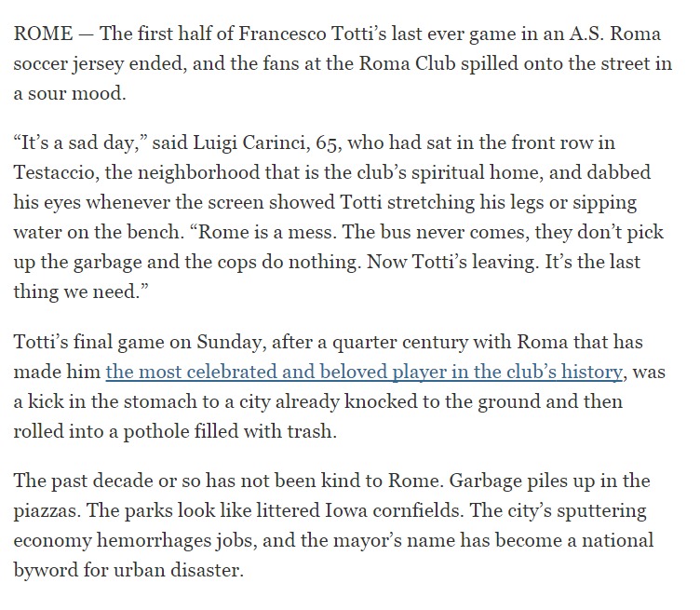
Task: Open the most celebrated and beloved player link
Action: coord(364,372)
